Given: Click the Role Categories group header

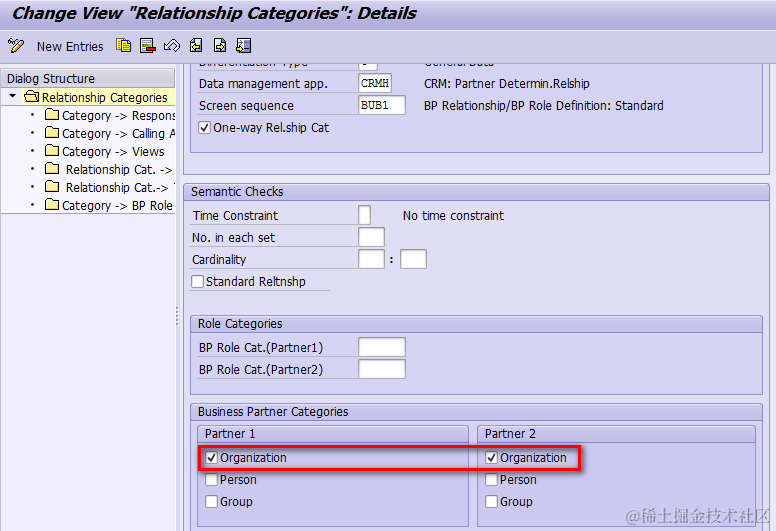Looking at the screenshot, I should pos(240,324).
